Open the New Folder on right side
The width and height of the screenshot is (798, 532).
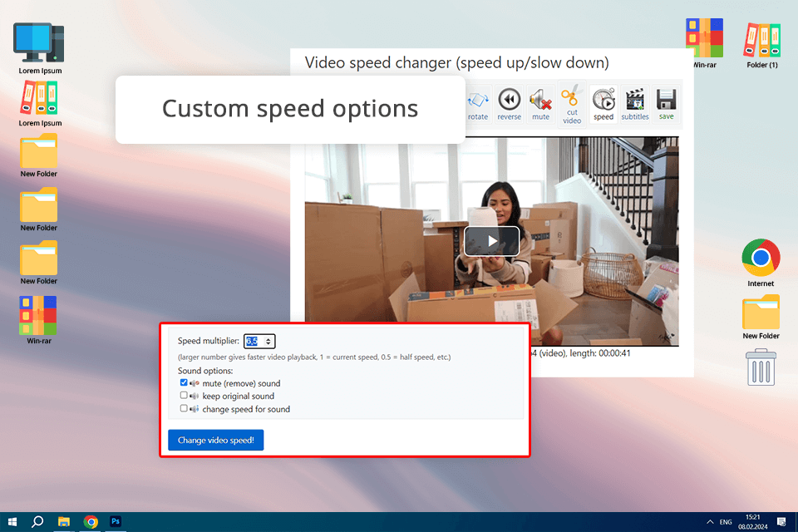[761, 317]
